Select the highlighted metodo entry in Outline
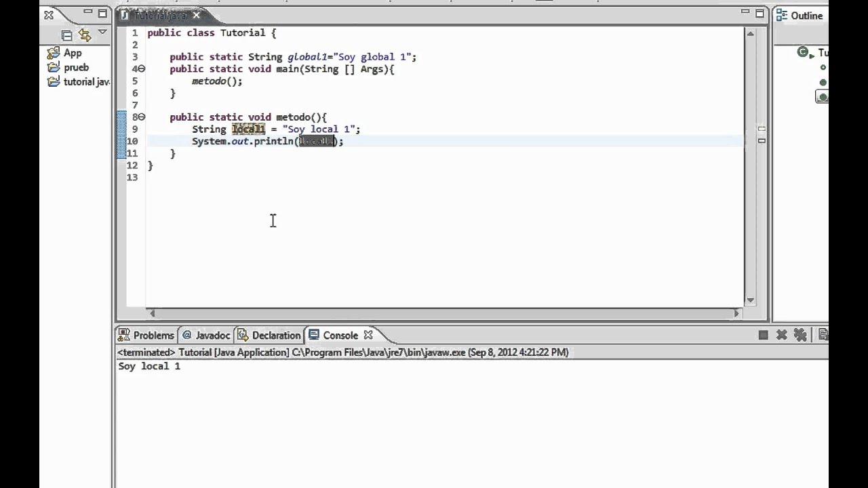 click(x=822, y=97)
